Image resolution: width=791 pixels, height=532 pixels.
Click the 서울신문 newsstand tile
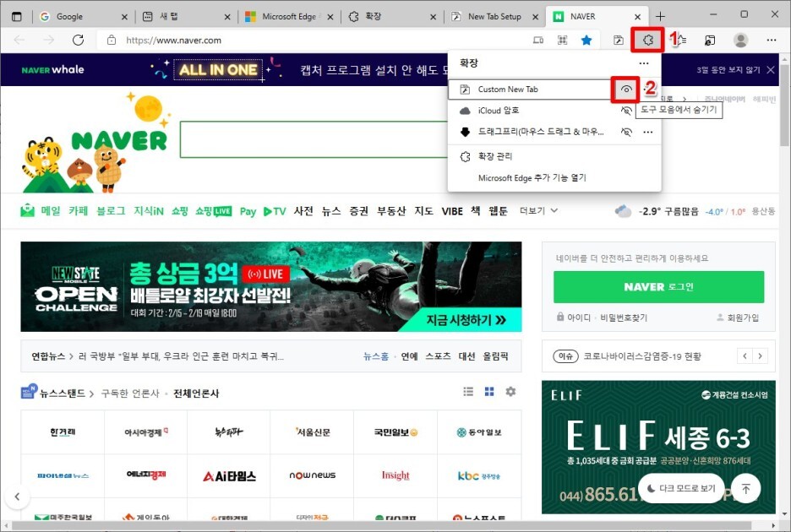(x=313, y=432)
